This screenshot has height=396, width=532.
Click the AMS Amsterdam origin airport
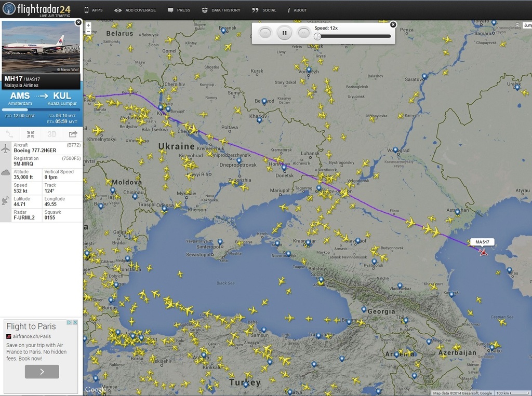20,98
